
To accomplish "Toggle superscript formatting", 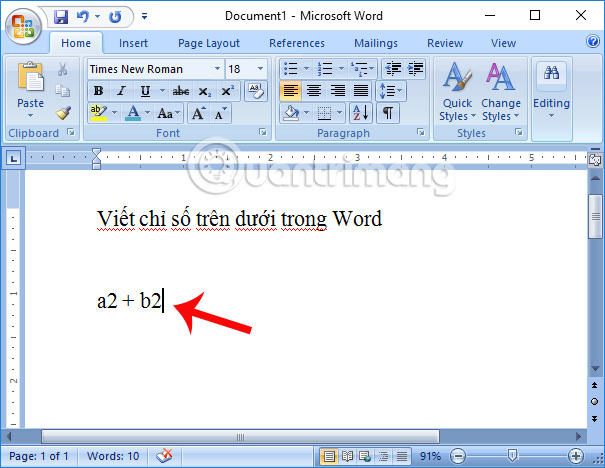I will (228, 91).
